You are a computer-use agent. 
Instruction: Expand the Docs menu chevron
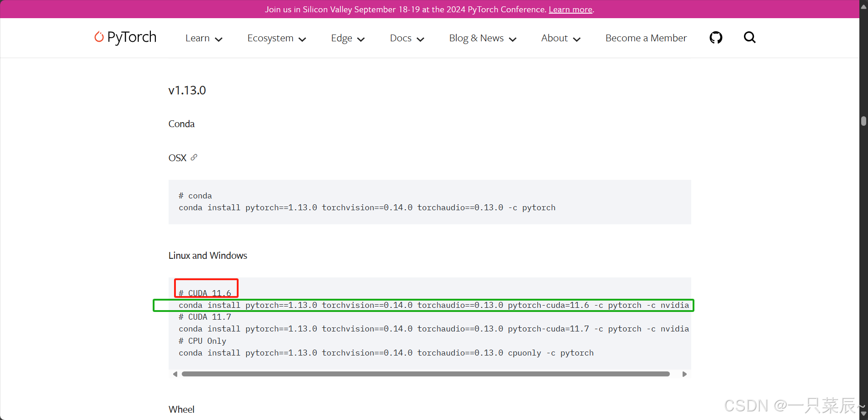pos(420,40)
